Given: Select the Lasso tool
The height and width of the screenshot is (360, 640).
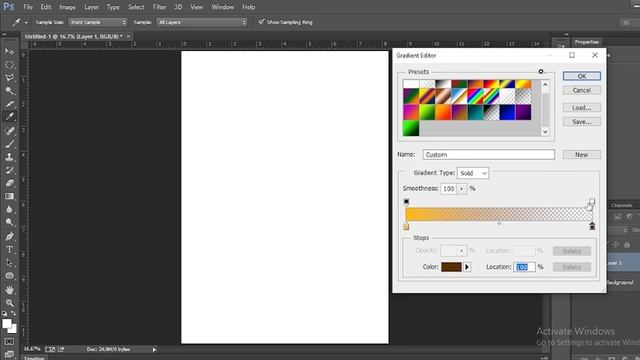Looking at the screenshot, I should (x=9, y=78).
